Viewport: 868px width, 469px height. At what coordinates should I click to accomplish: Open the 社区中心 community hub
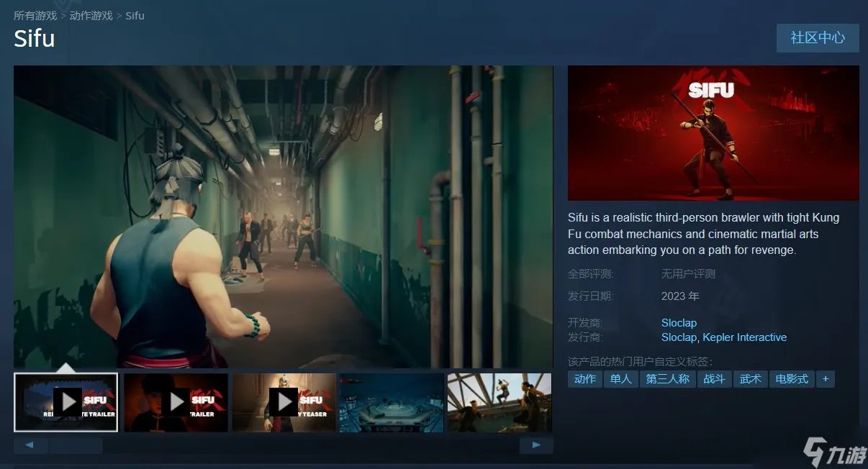pos(818,38)
